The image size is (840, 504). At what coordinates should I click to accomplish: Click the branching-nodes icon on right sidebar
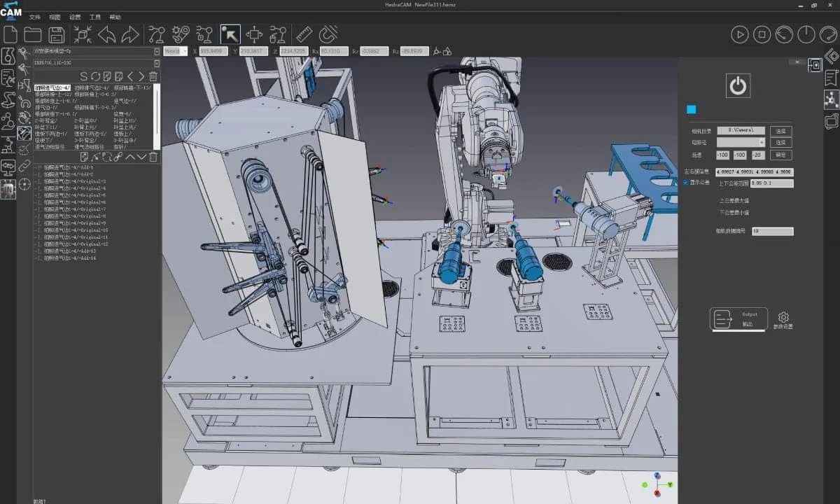point(832,99)
